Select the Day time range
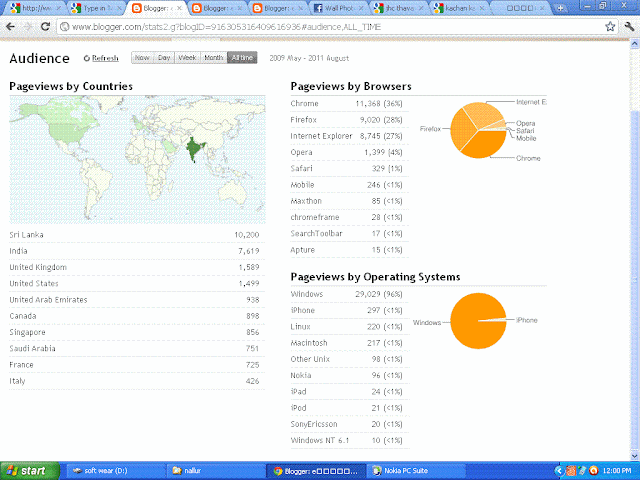Viewport: 640px width, 480px height. tap(164, 58)
